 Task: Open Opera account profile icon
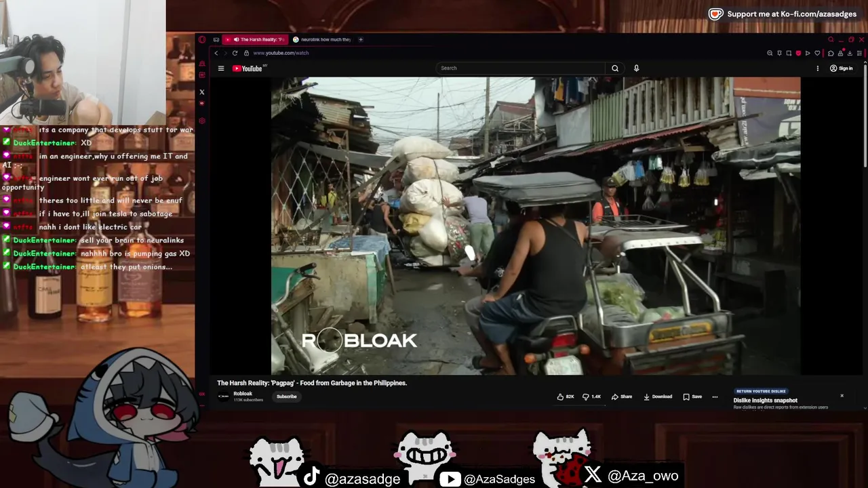[840, 53]
